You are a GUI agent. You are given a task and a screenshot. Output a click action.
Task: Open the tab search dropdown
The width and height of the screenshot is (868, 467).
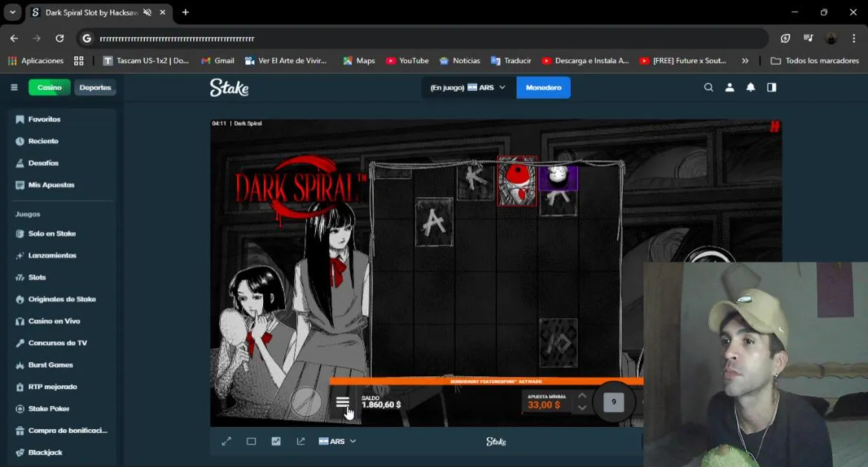tap(12, 12)
